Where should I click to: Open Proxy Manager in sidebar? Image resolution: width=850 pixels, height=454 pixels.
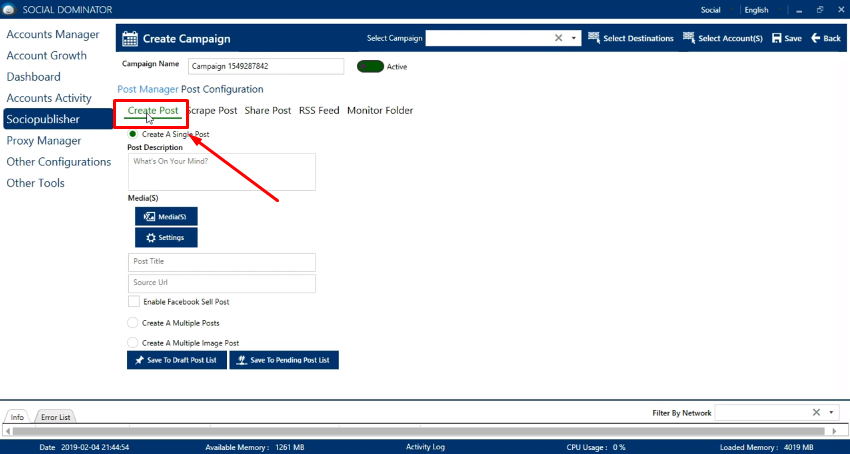[44, 141]
